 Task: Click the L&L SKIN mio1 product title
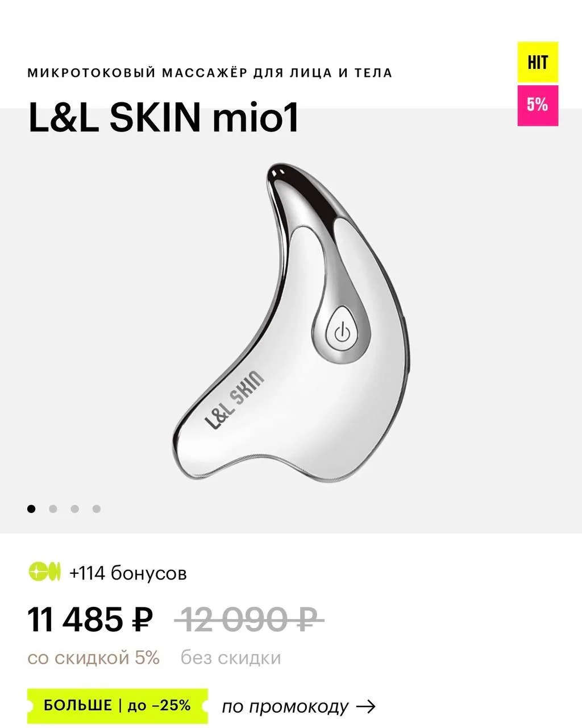tap(164, 118)
